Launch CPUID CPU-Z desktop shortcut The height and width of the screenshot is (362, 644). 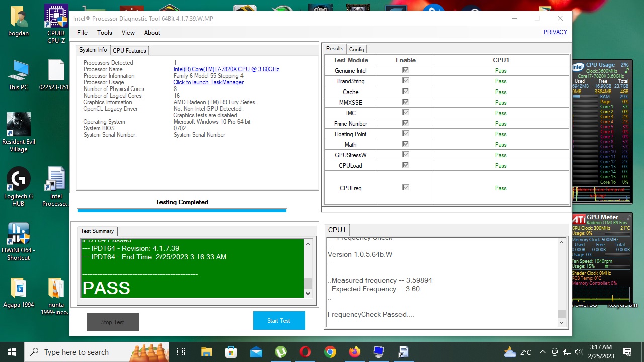(x=56, y=24)
